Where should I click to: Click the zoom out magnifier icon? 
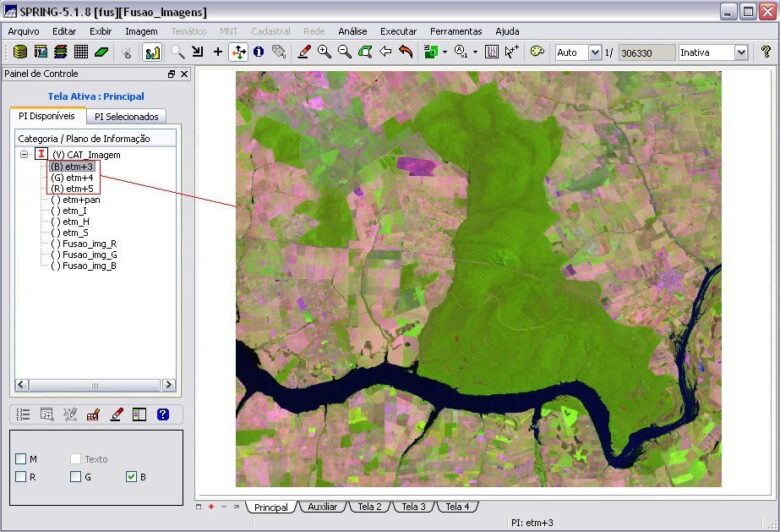(344, 52)
